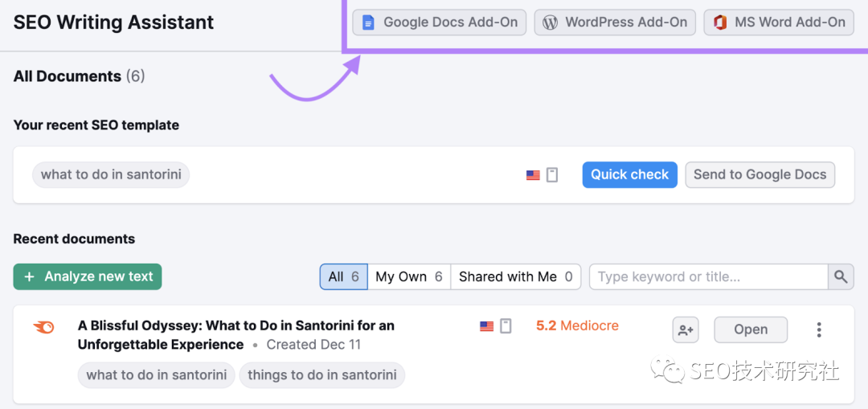Open the three-dot more options menu
This screenshot has height=409, width=868.
click(819, 329)
